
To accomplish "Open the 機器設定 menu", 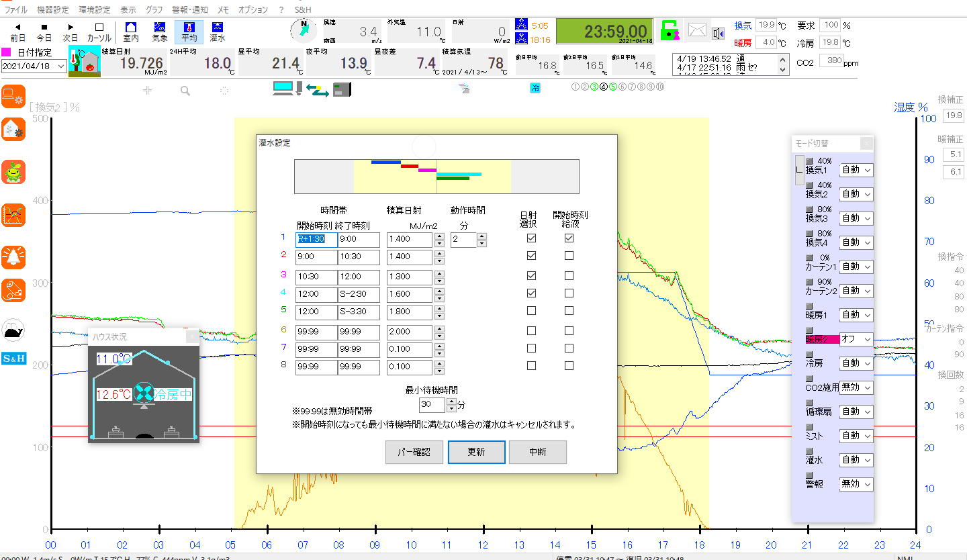I will [52, 10].
